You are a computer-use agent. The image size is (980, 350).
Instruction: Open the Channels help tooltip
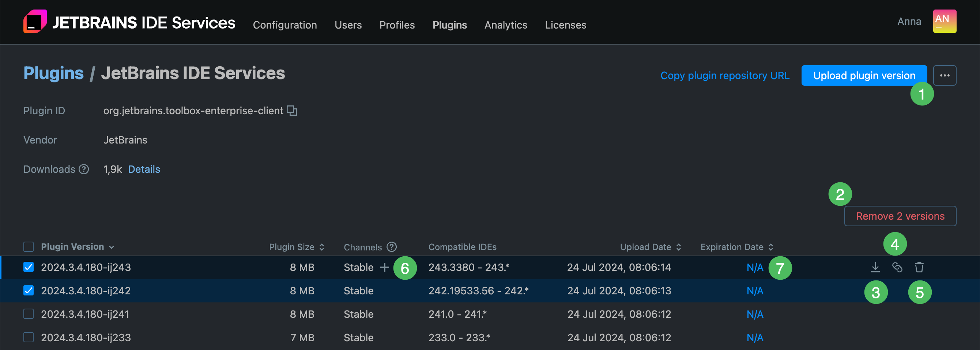(x=392, y=247)
